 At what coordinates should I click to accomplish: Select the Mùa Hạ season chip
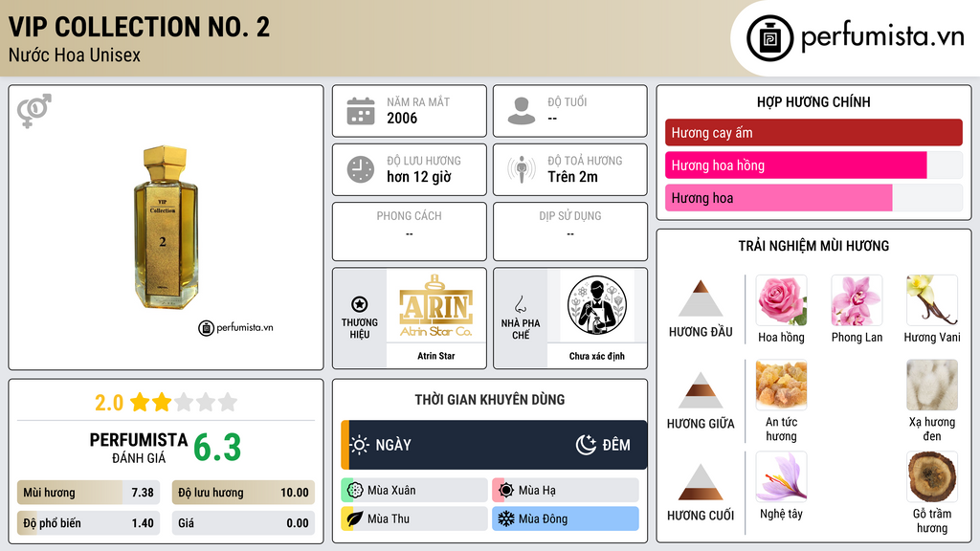click(566, 491)
